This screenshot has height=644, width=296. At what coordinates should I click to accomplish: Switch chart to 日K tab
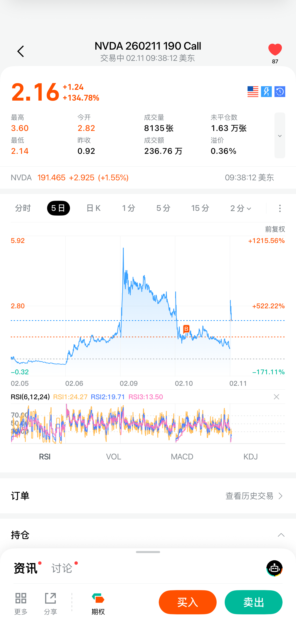point(93,208)
